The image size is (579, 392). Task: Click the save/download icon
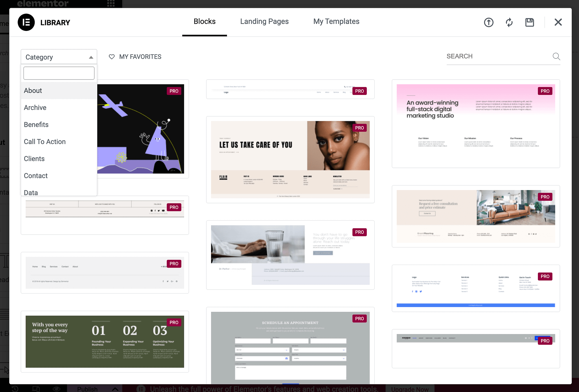click(x=530, y=22)
